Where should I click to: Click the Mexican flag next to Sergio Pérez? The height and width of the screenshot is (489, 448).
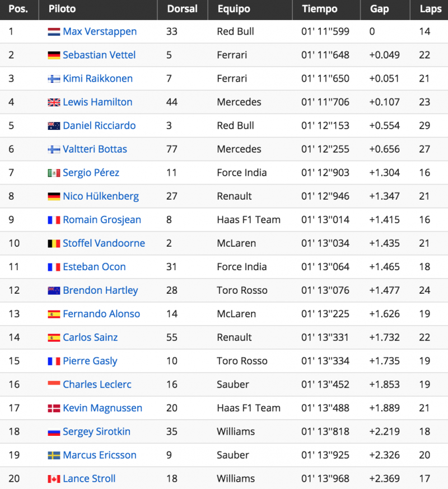coord(54,173)
